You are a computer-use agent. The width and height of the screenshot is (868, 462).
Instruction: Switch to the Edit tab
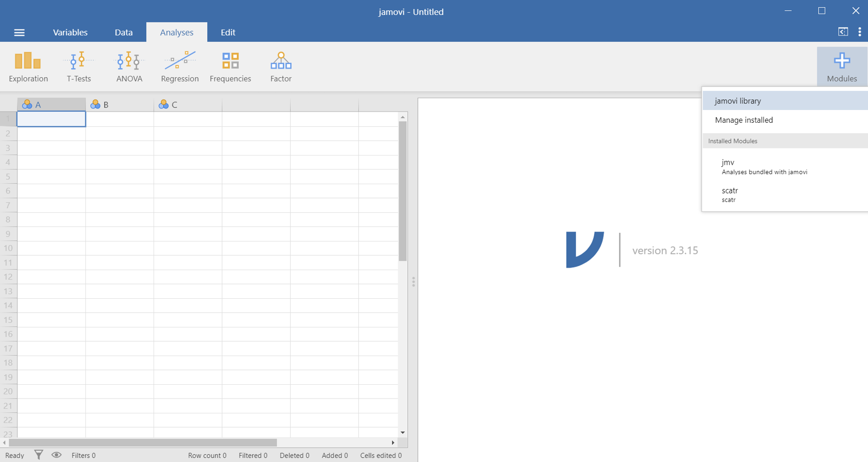pyautogui.click(x=228, y=32)
